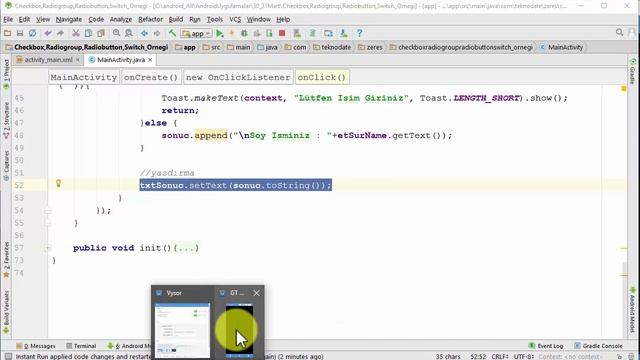This screenshot has width=640, height=360.
Task: Click the onCreate() structure crumb
Action: point(151,77)
